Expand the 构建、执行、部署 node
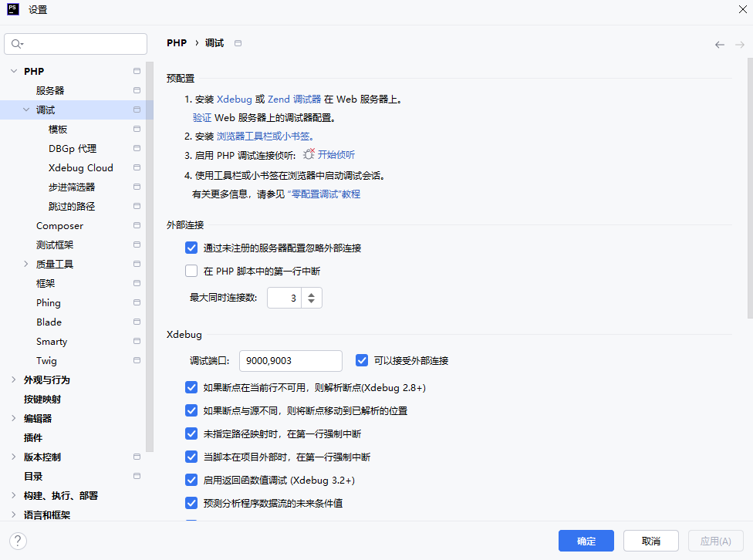This screenshot has width=753, height=560. tap(14, 495)
